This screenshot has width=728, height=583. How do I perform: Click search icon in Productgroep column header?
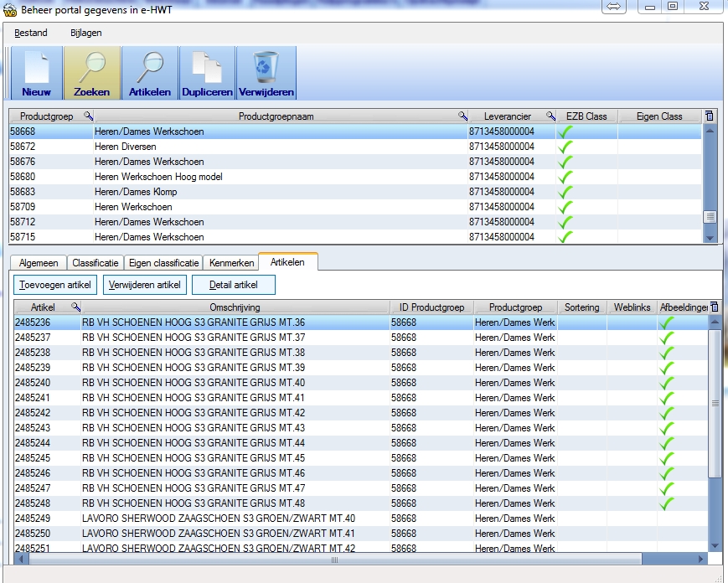(88, 116)
